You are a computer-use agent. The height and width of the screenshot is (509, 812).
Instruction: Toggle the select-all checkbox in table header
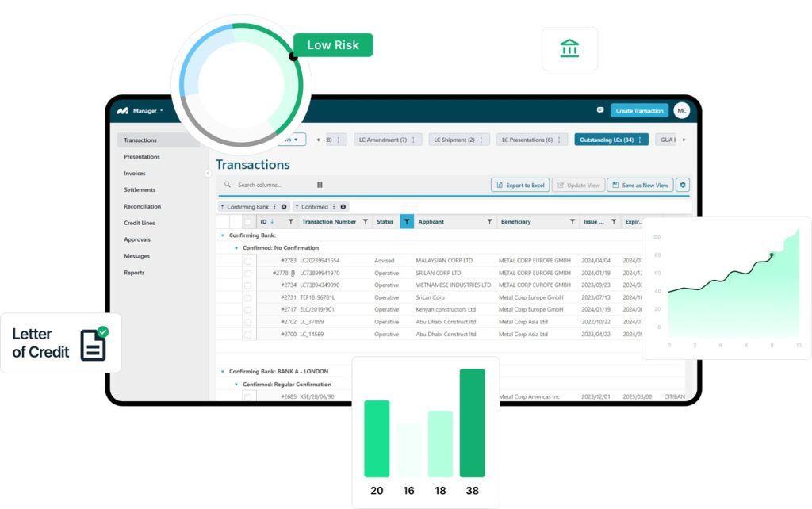coord(248,222)
